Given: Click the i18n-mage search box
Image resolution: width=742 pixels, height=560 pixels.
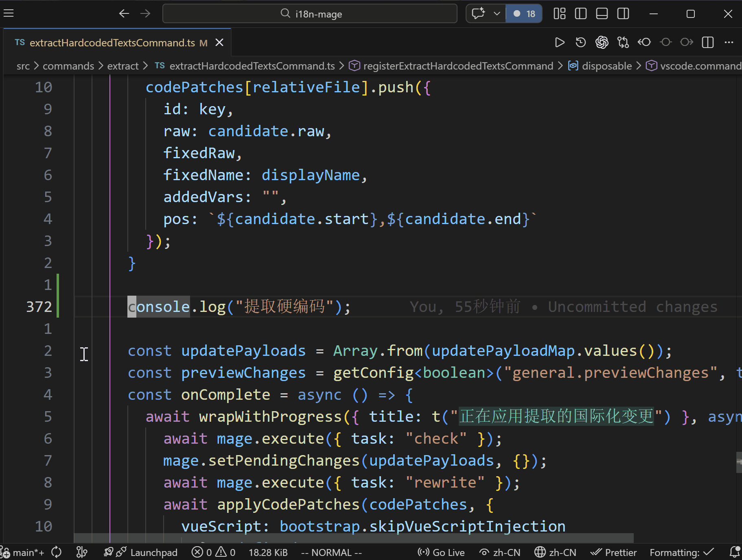Looking at the screenshot, I should (x=310, y=14).
